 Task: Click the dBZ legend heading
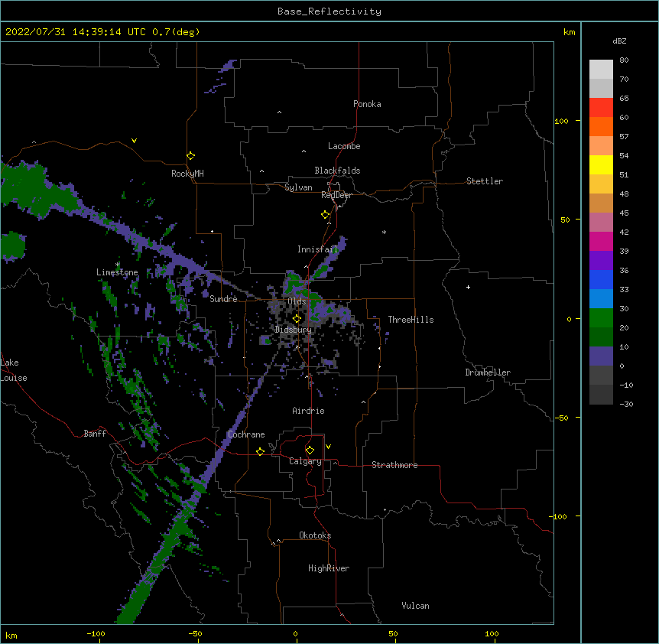619,41
